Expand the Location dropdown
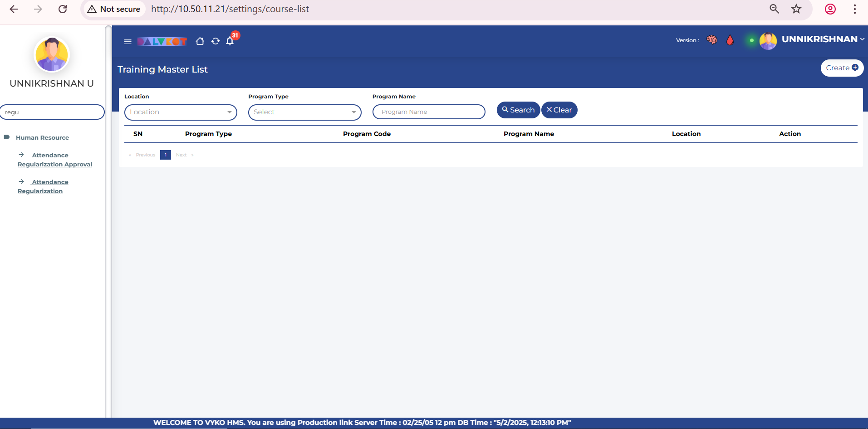Viewport: 868px width, 429px height. (181, 112)
